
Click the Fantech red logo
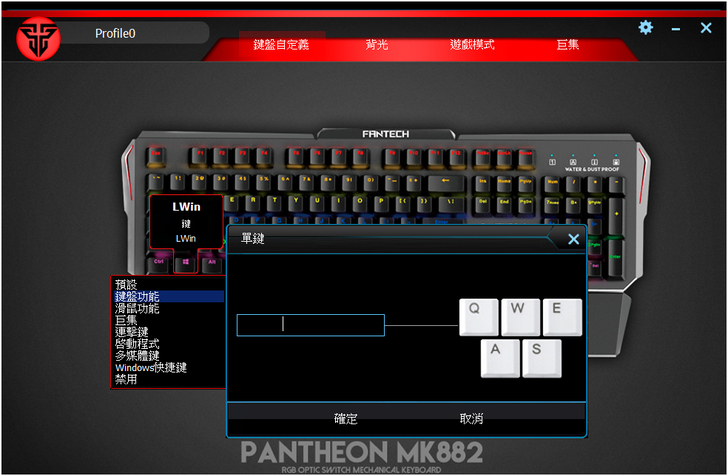click(x=38, y=39)
